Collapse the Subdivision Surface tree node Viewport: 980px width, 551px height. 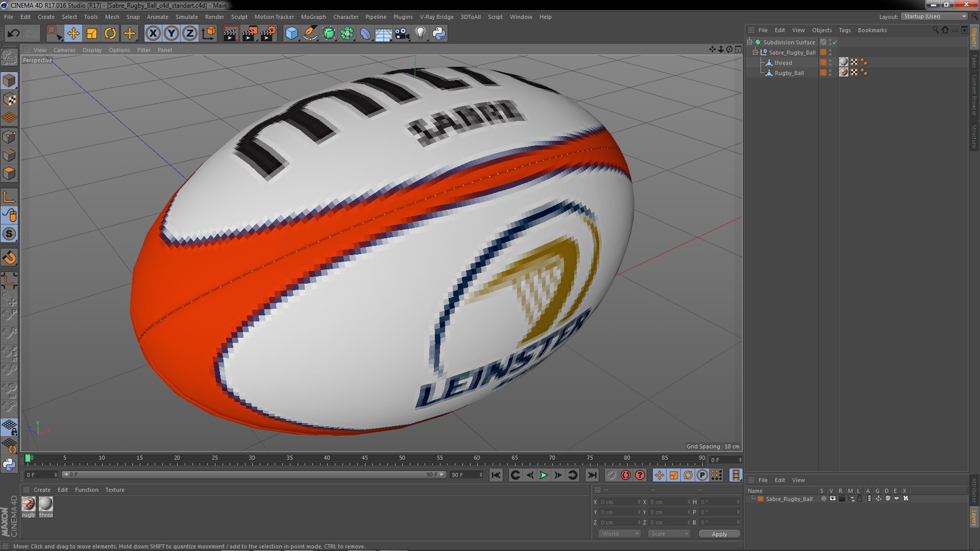(x=750, y=42)
